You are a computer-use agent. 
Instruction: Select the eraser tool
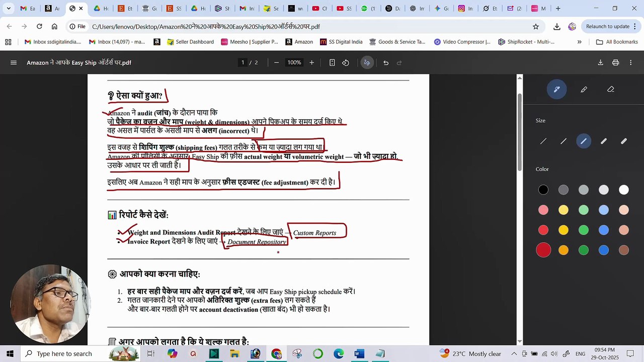click(611, 89)
